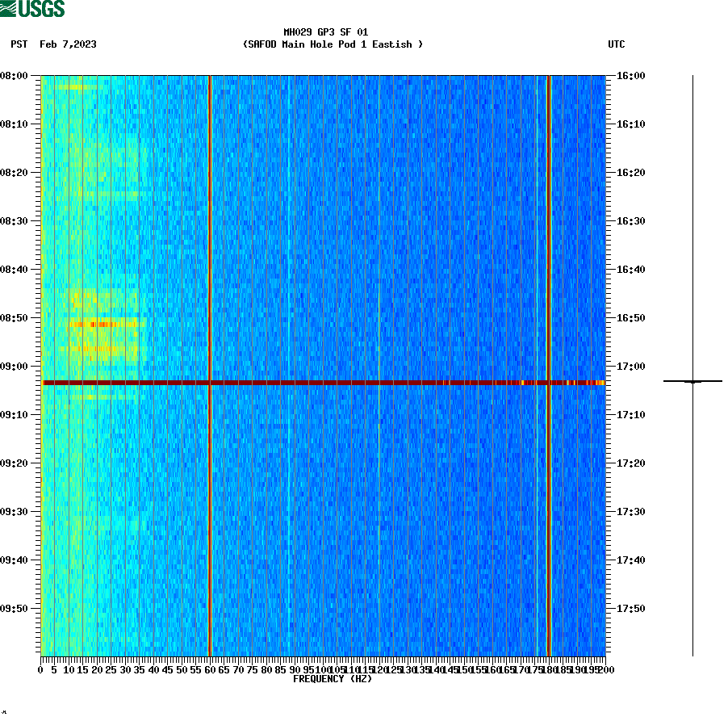Click the FREQUENCY (HZ) axis label
Viewport: 728px width, 721px height.
(333, 679)
